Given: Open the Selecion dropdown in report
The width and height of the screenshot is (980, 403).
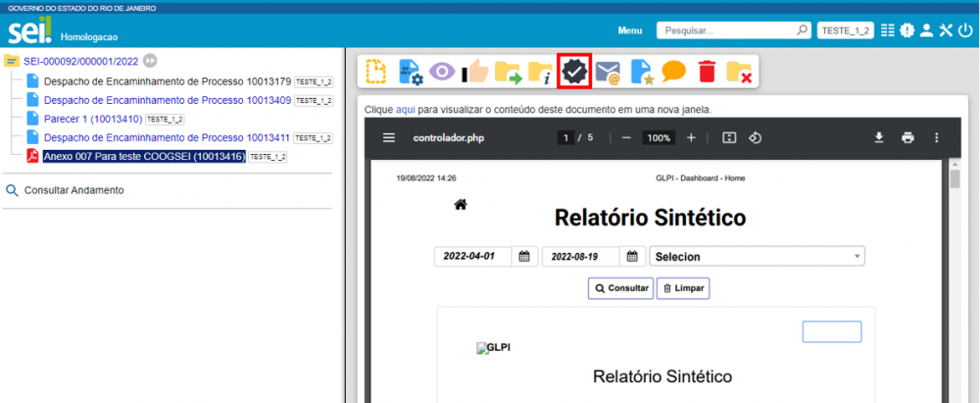Looking at the screenshot, I should [758, 257].
